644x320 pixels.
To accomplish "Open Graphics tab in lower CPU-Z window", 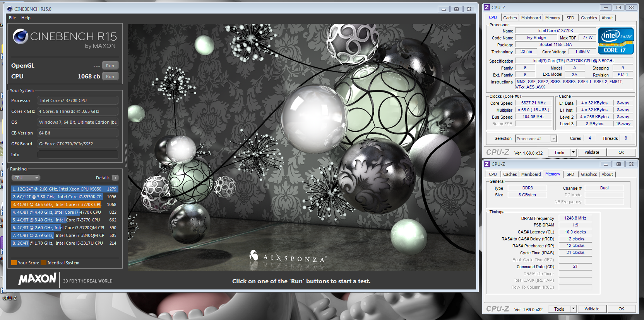I will [589, 174].
